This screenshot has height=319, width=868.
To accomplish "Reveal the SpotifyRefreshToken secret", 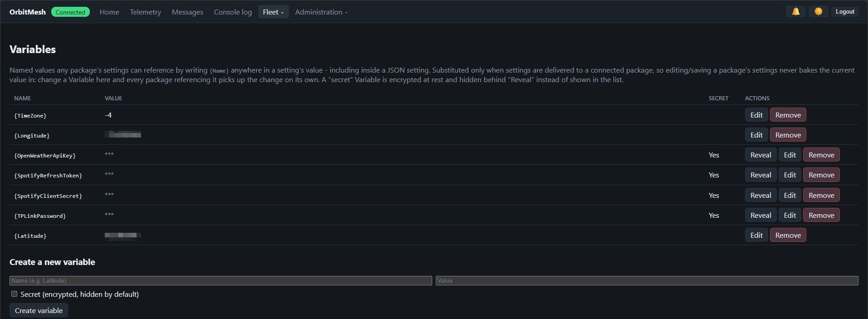I will (761, 175).
